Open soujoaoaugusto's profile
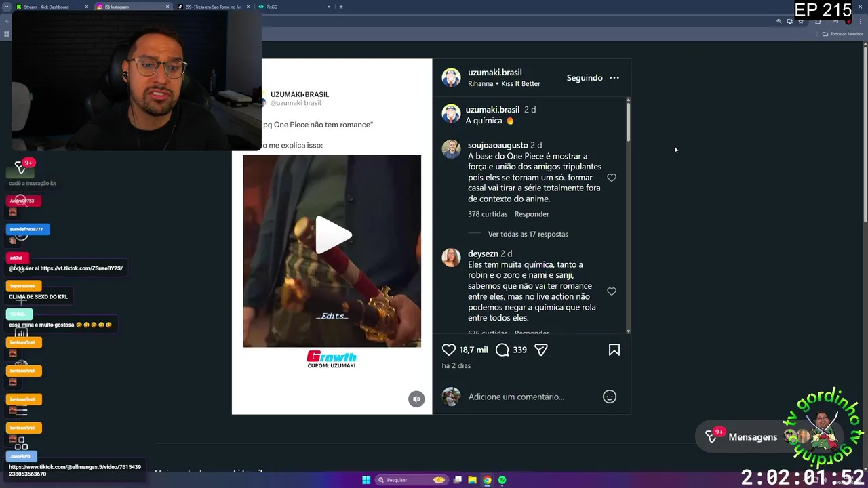868x488 pixels. tap(498, 145)
